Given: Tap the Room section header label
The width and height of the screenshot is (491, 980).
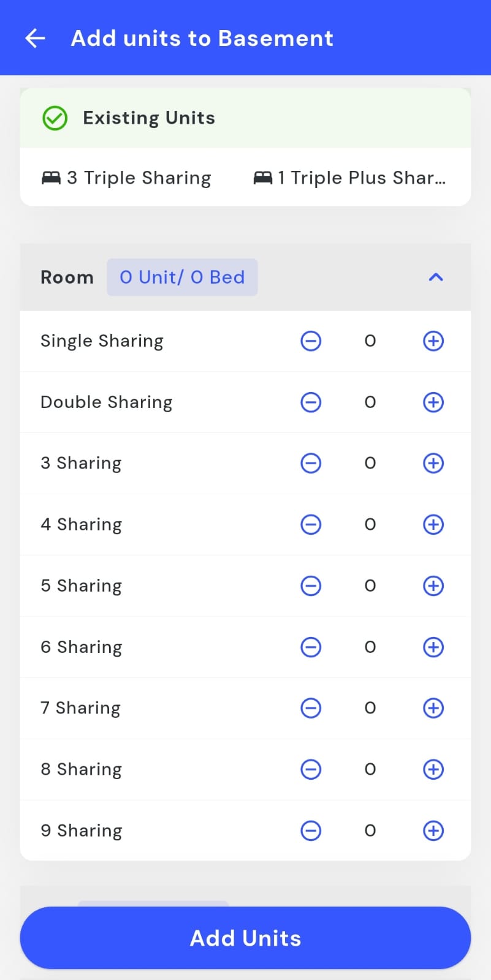Looking at the screenshot, I should point(67,277).
